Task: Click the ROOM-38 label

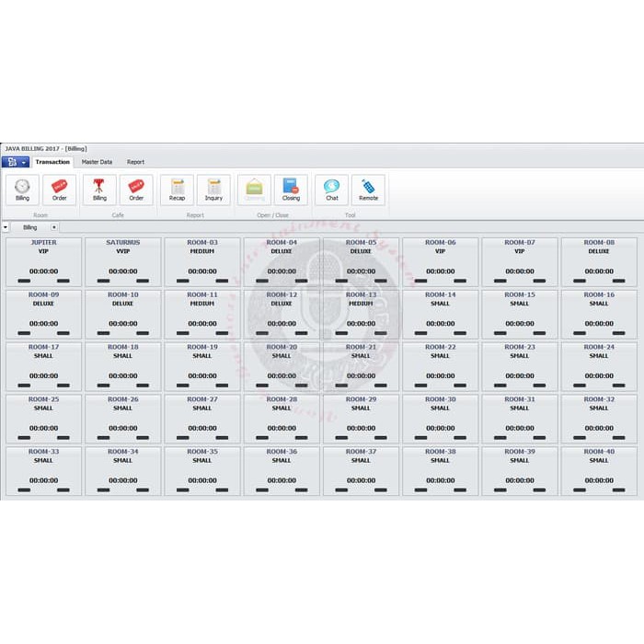Action: pos(441,452)
